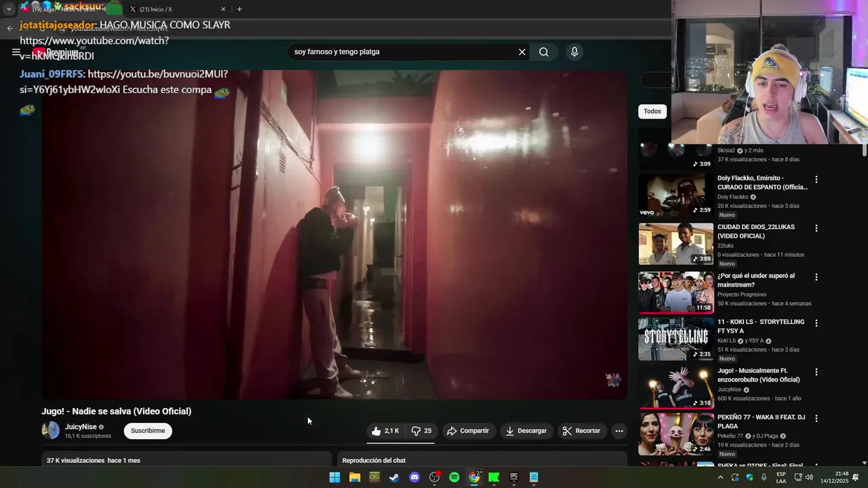Open options for under vs mainstream video
Screen dimensions: 868x488
point(816,277)
